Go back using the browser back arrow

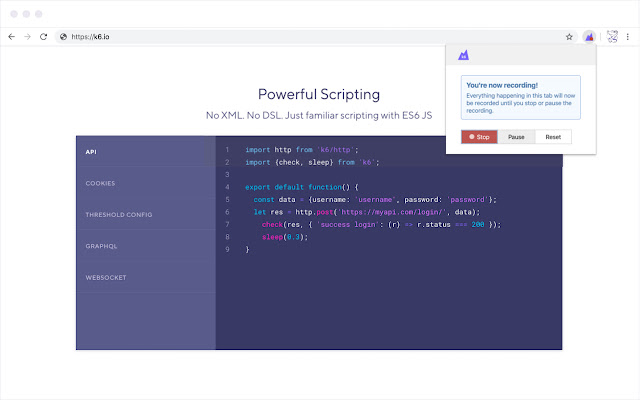point(11,37)
